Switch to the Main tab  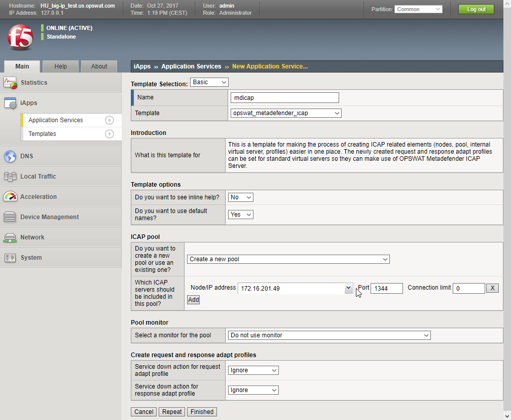tap(22, 66)
